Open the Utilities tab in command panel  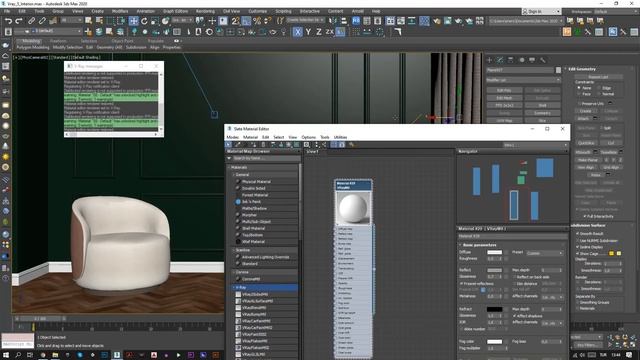coord(542,60)
